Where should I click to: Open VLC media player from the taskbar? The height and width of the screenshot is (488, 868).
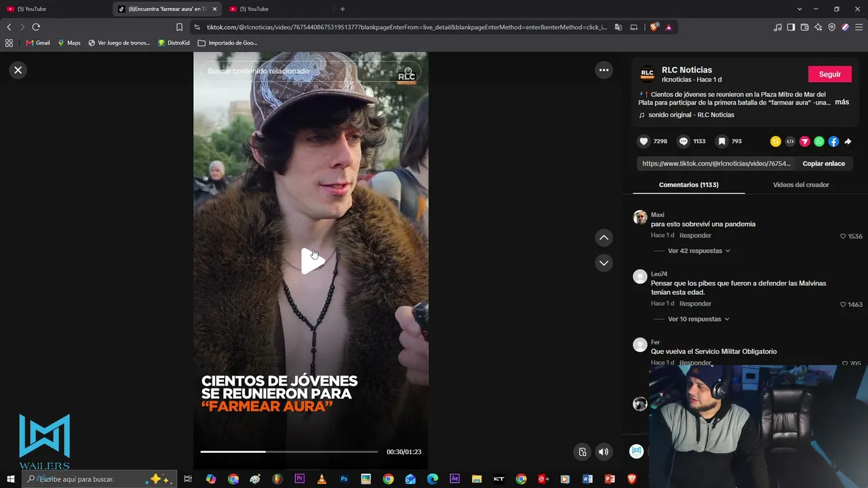click(322, 479)
